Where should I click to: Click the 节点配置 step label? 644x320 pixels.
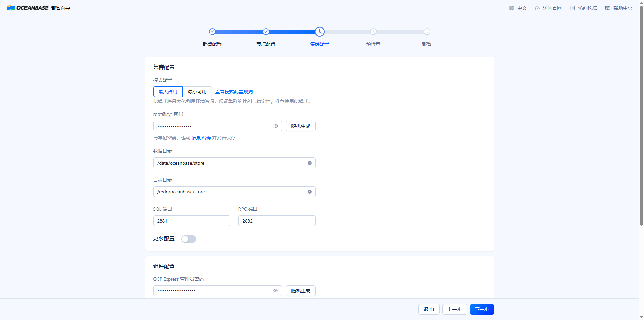click(x=266, y=44)
